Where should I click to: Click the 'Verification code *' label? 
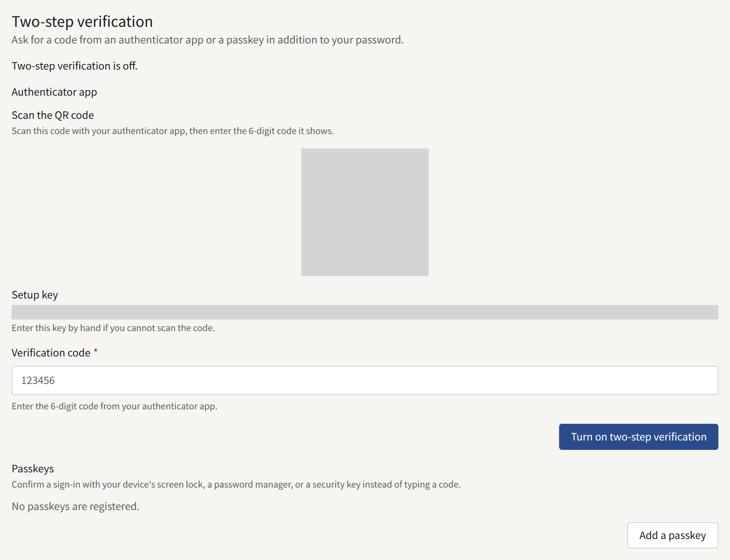tap(55, 353)
